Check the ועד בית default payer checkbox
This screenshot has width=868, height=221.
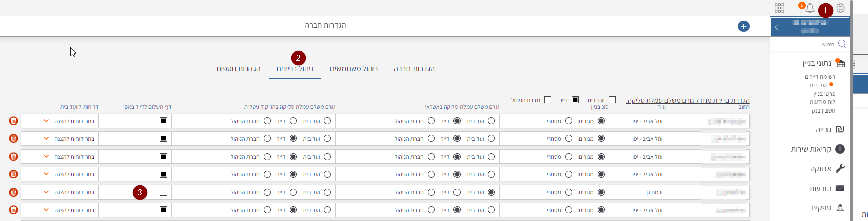point(612,100)
